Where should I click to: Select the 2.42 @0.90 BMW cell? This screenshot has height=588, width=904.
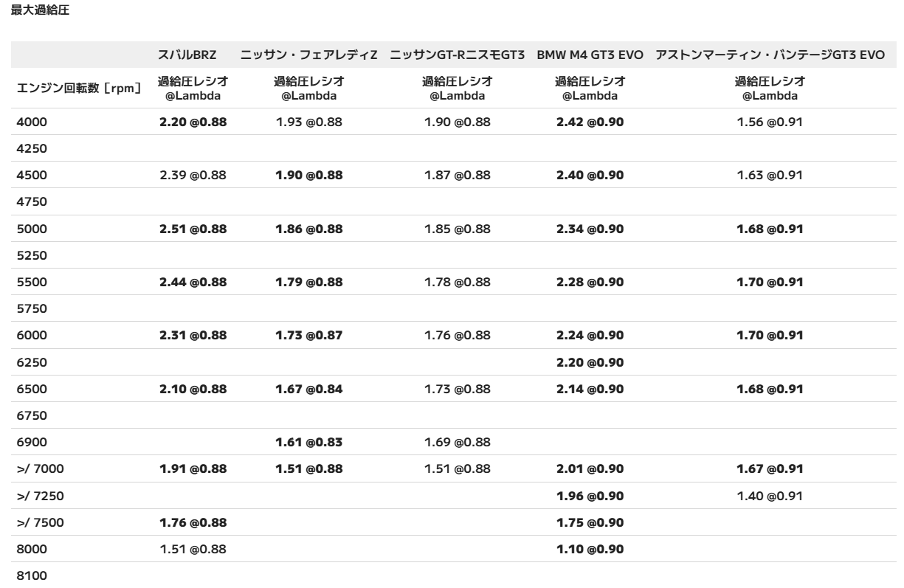pos(590,122)
